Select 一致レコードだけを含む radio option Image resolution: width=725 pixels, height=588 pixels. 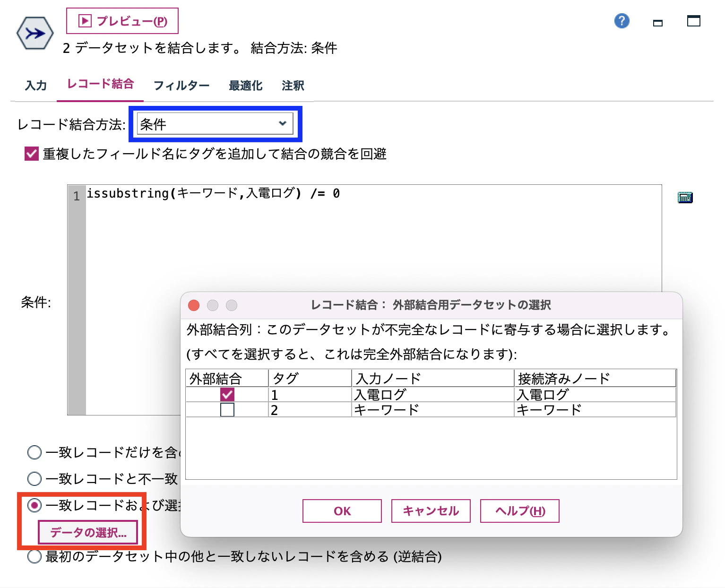(x=35, y=452)
